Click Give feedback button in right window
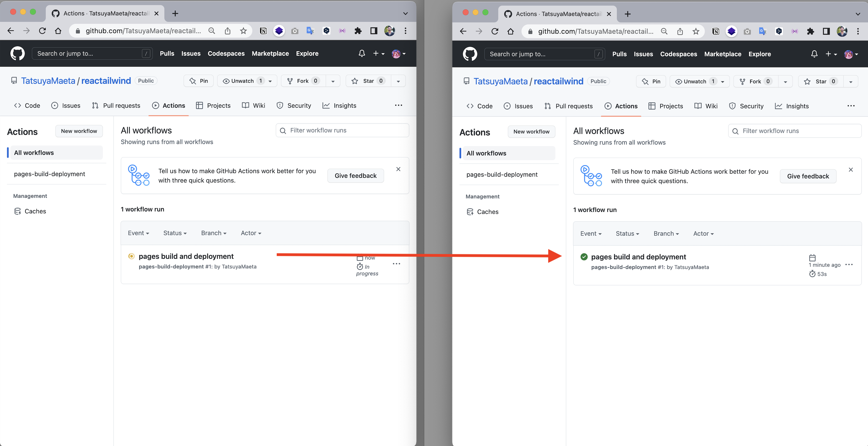The height and width of the screenshot is (446, 868). [x=808, y=176]
